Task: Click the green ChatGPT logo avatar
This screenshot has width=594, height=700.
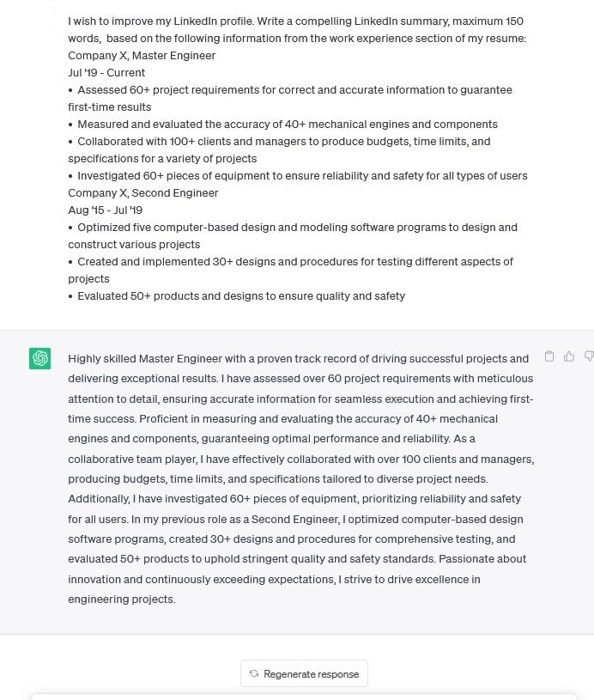Action: click(39, 359)
